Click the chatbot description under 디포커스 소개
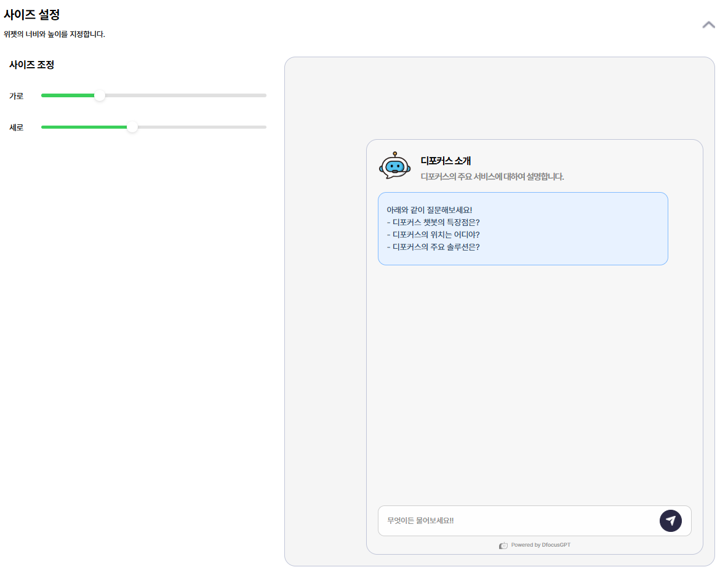 click(x=492, y=177)
